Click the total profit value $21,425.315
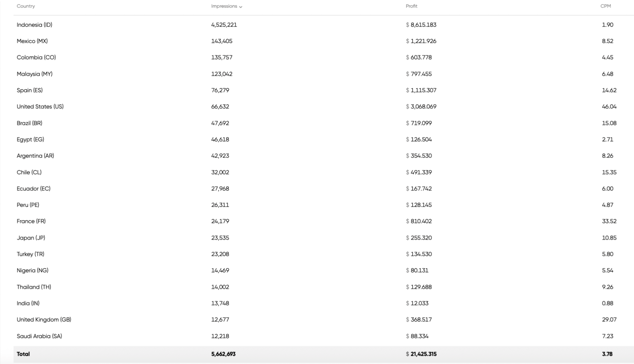The width and height of the screenshot is (634, 364). 421,354
